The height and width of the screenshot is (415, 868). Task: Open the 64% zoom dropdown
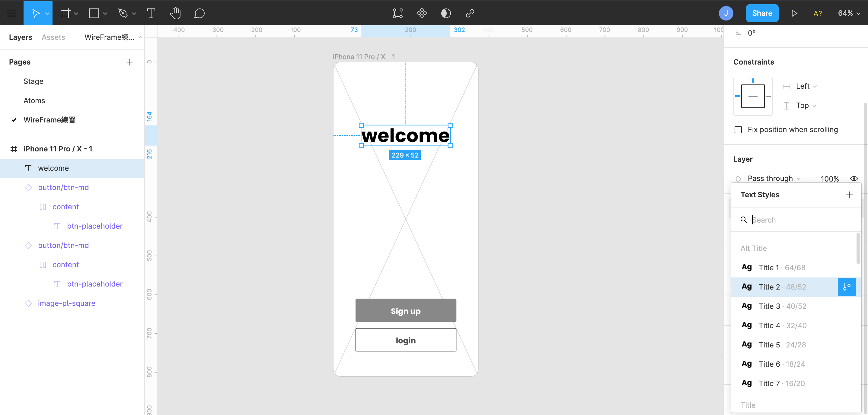coord(849,13)
